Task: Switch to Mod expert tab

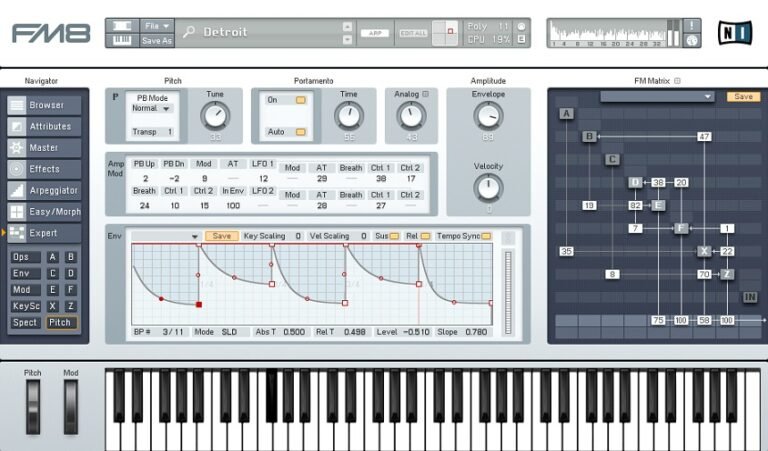Action: [x=24, y=290]
